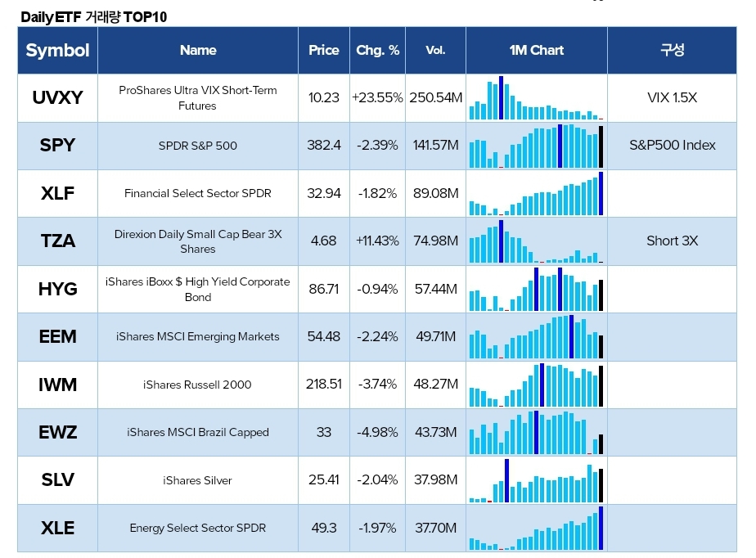Select the SLV symbol cell
This screenshot has width=756, height=558.
[57, 480]
